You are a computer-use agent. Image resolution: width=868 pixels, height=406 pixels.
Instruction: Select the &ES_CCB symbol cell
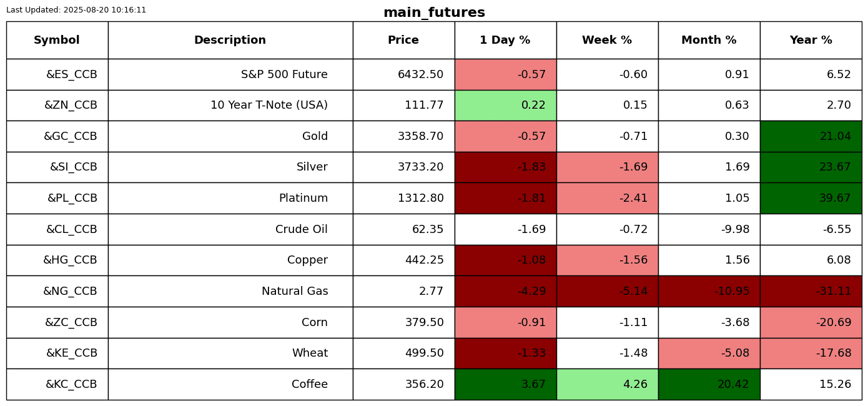click(57, 74)
